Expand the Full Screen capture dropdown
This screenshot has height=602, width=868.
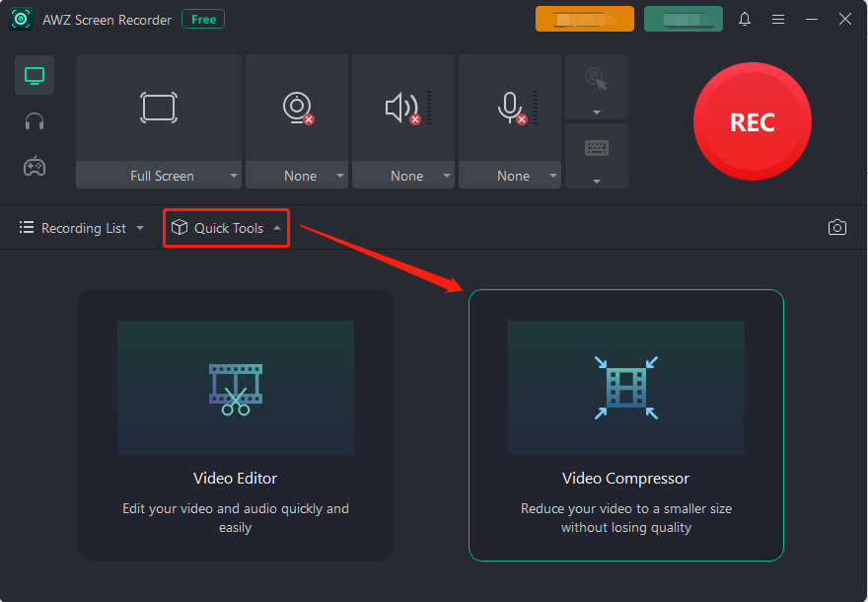coord(234,176)
